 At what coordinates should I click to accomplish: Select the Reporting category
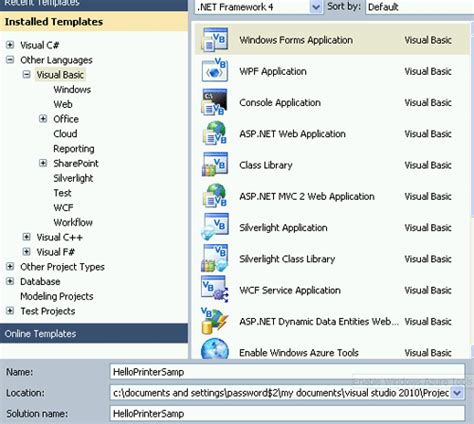(x=74, y=148)
